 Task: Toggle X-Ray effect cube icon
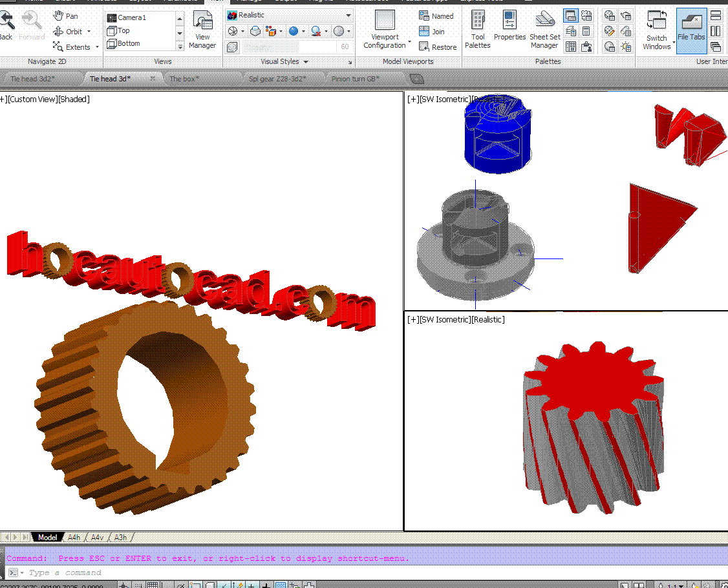click(x=232, y=47)
